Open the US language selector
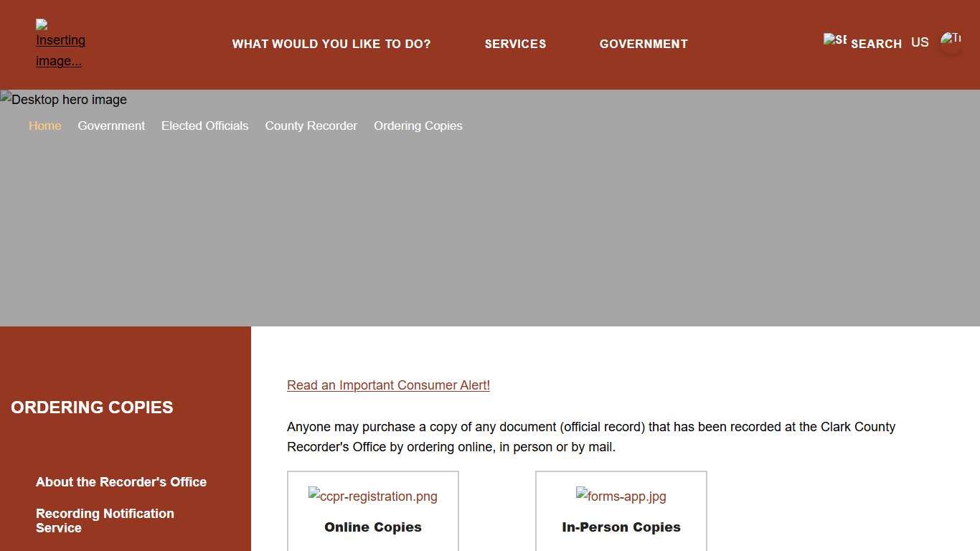The height and width of the screenshot is (551, 980). point(920,42)
